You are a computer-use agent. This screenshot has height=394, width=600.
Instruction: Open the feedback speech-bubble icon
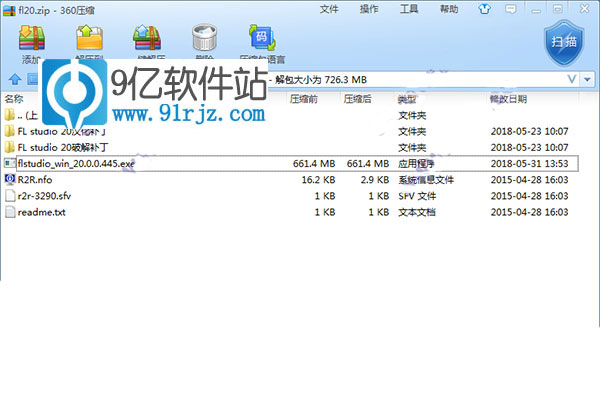(x=510, y=9)
